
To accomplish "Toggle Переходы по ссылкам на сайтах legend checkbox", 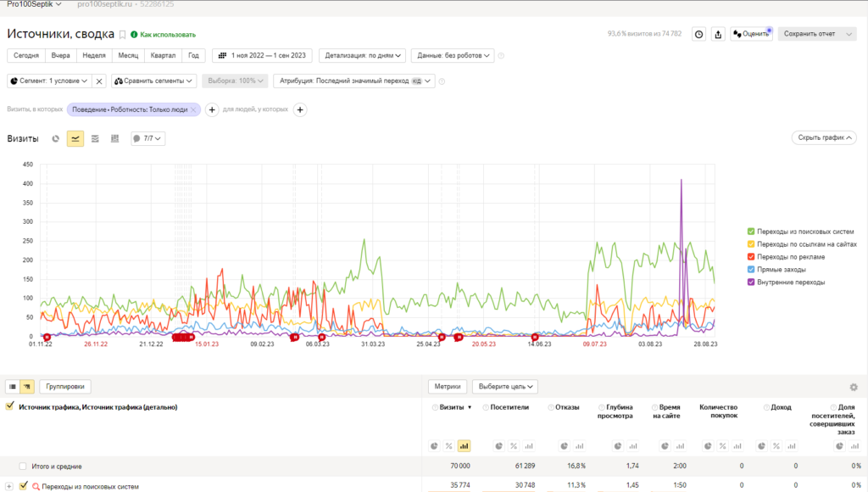I will pyautogui.click(x=751, y=244).
